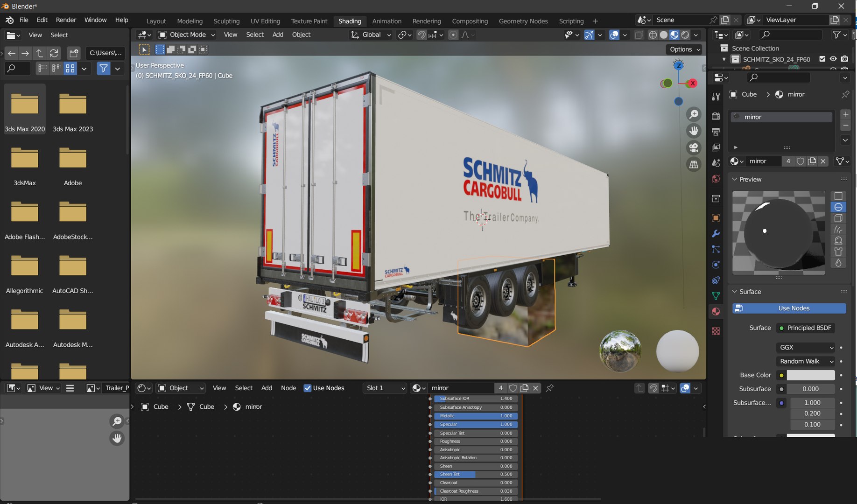Adjust Subsurface value field
Screen dimensions: 857x504
click(x=811, y=389)
